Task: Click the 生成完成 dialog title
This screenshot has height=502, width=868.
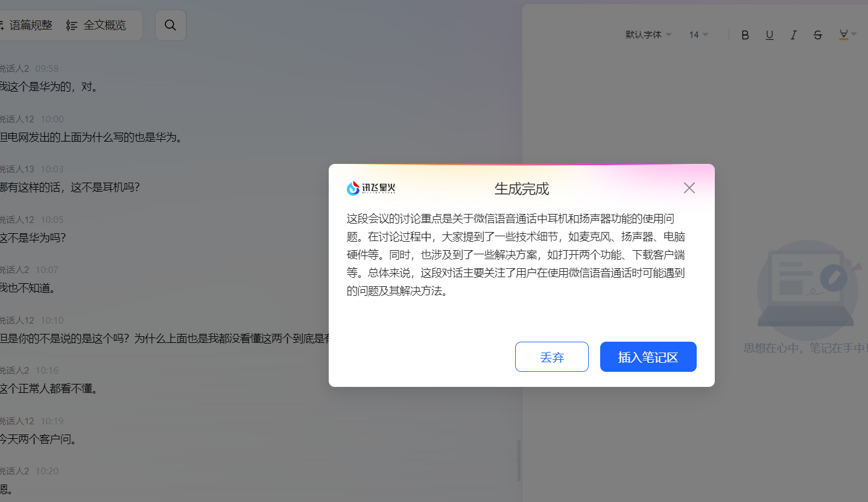Action: pyautogui.click(x=522, y=189)
